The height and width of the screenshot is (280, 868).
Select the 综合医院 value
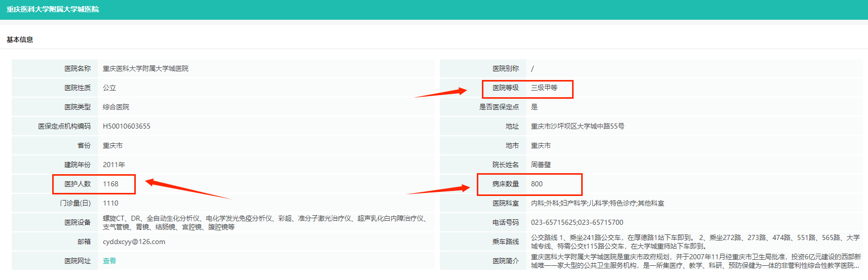coord(116,107)
